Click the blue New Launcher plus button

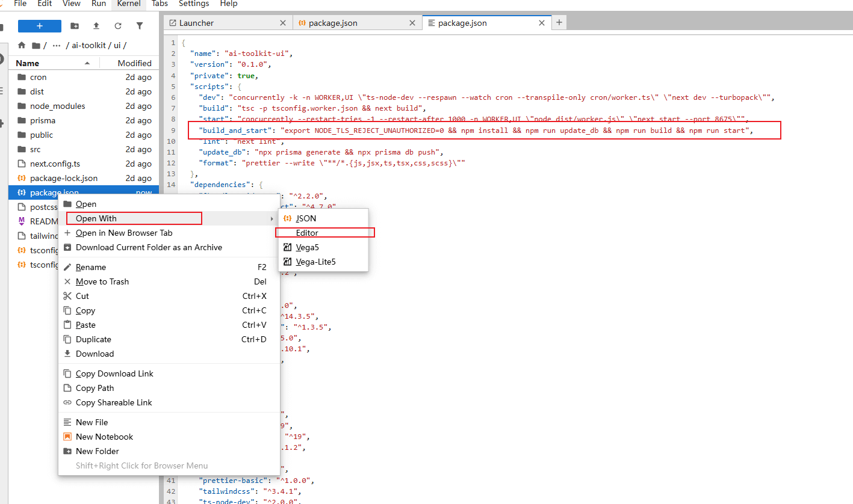40,26
